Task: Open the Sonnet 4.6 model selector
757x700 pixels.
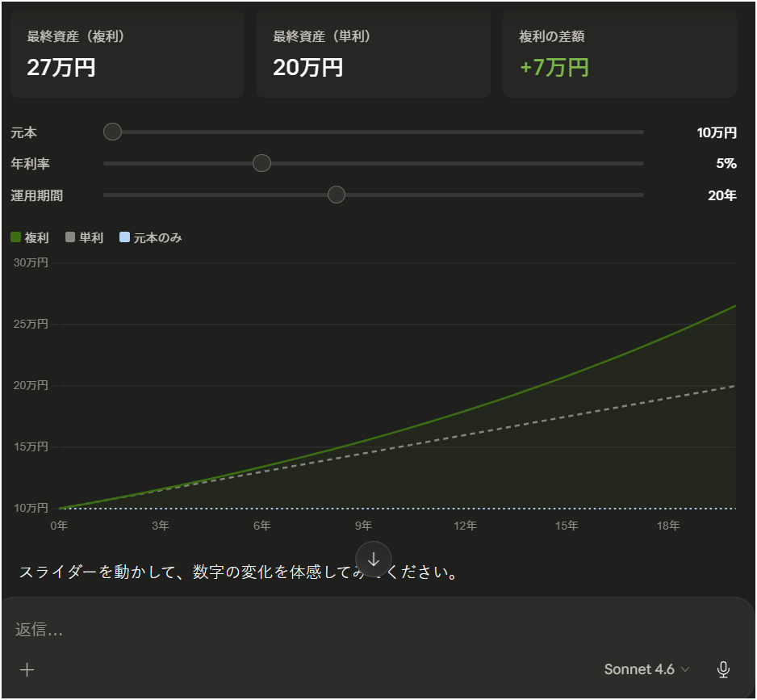Action: pyautogui.click(x=646, y=669)
